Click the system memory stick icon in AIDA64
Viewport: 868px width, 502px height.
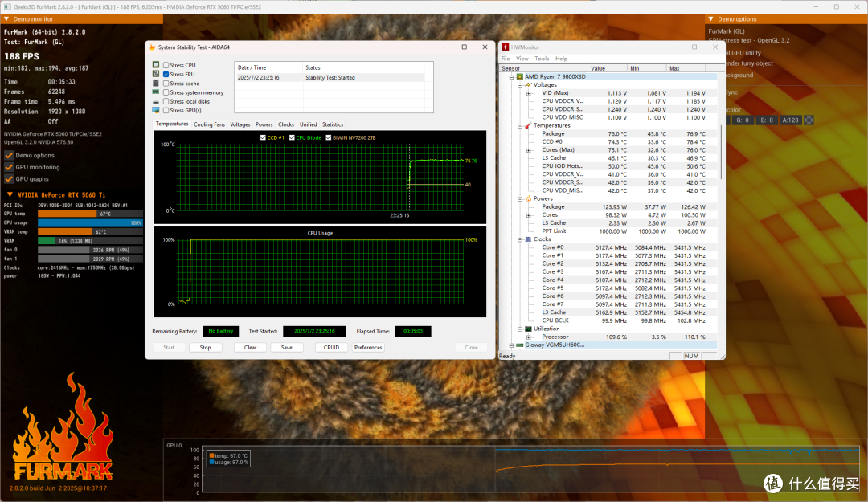156,92
